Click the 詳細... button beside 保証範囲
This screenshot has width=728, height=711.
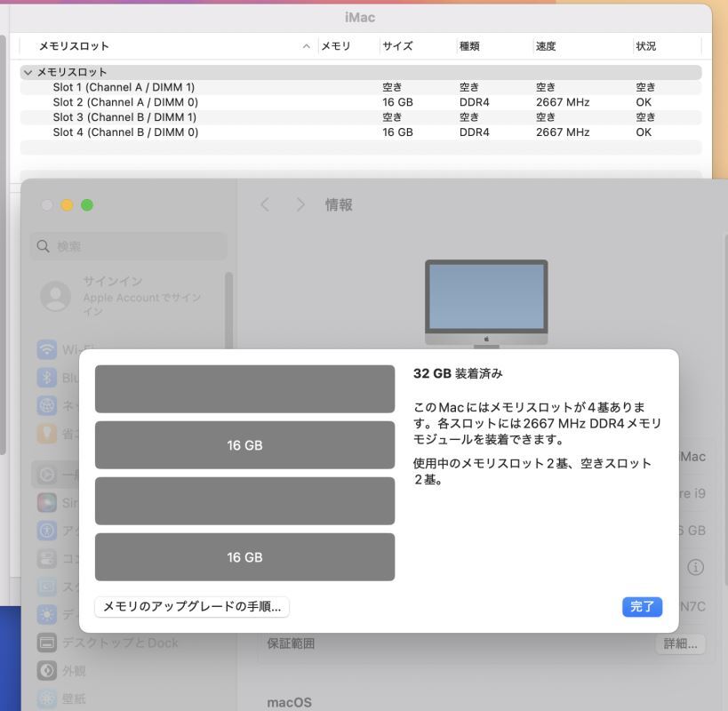(x=680, y=643)
